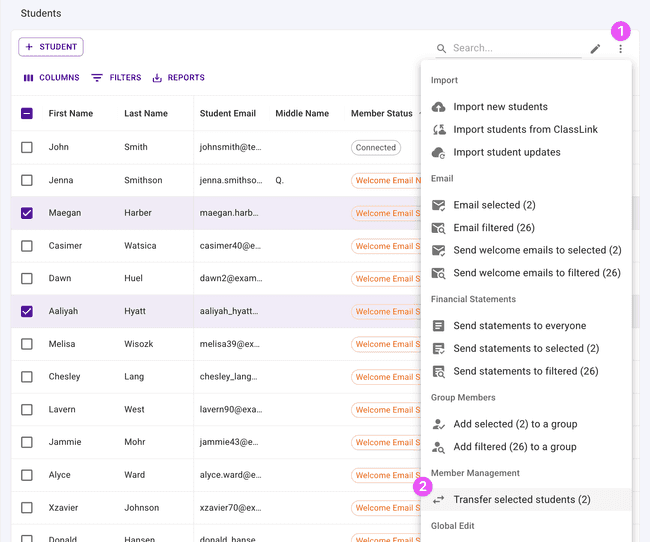Uncheck the Maegan Harber row checkbox
650x542 pixels.
27,213
